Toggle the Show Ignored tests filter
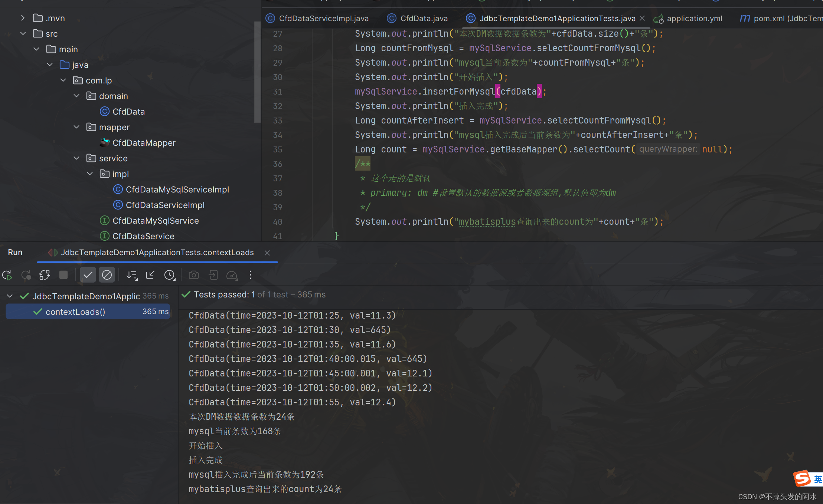823x504 pixels. (x=107, y=275)
